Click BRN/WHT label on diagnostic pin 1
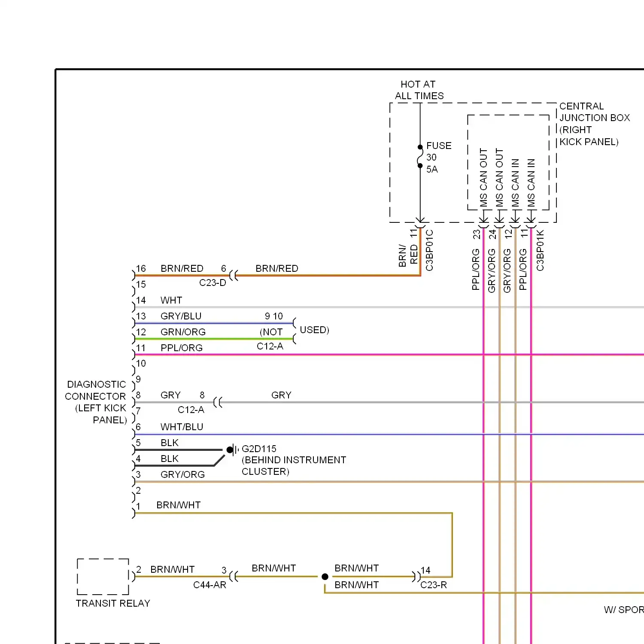This screenshot has width=644, height=644. pos(179,505)
